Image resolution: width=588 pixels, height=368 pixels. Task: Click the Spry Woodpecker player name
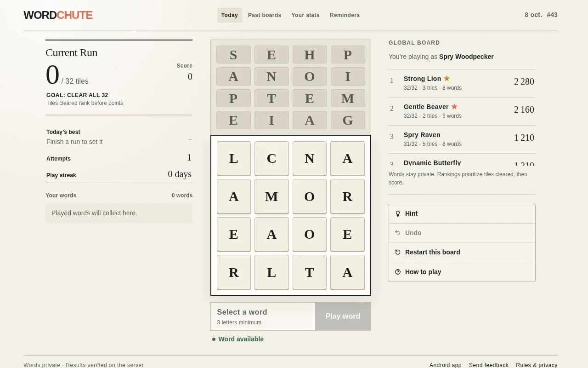point(466,57)
